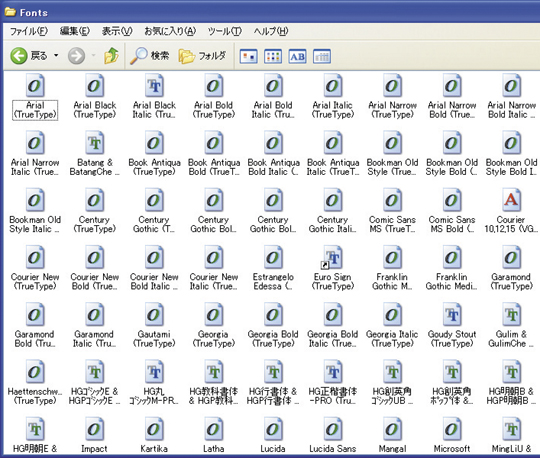The width and height of the screenshot is (540, 458).
Task: Select the Arial Italic (TrueType) font icon
Action: (333, 86)
